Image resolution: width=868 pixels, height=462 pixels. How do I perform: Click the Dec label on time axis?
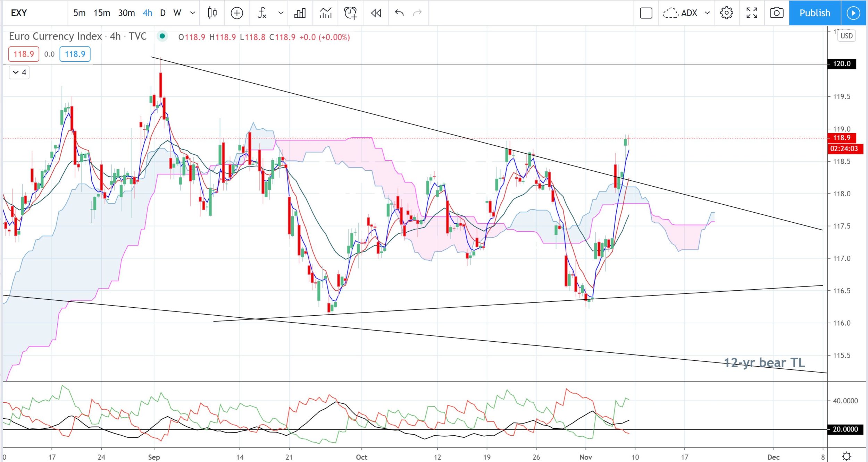pyautogui.click(x=774, y=457)
